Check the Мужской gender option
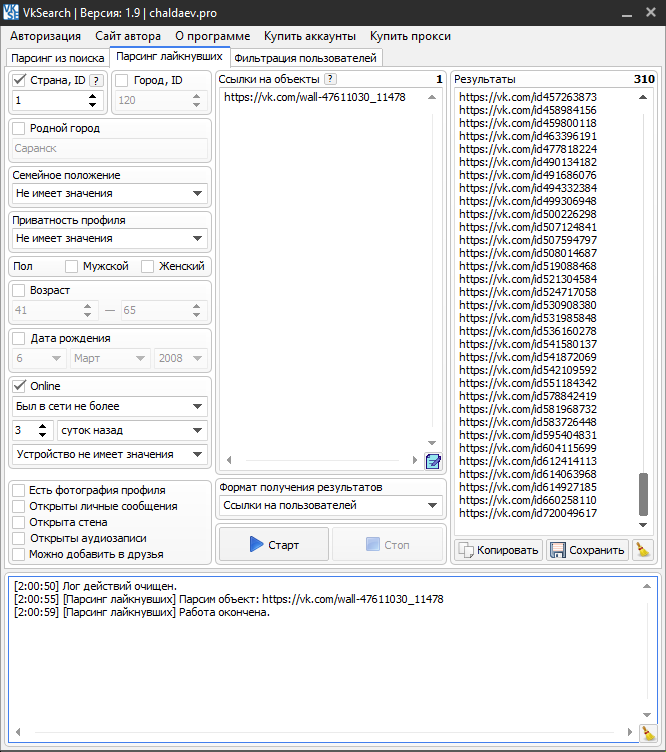 click(71, 266)
